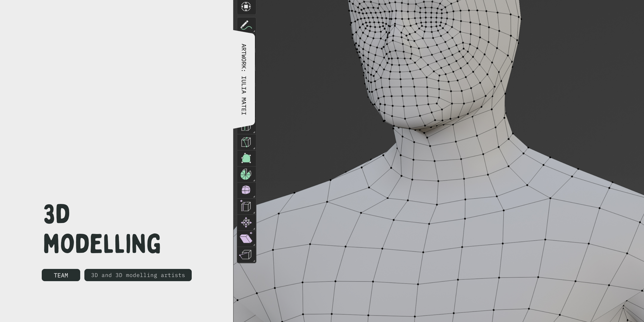Select the Transform tool at toolbar top
Screen dimensions: 644x322
pyautogui.click(x=246, y=7)
